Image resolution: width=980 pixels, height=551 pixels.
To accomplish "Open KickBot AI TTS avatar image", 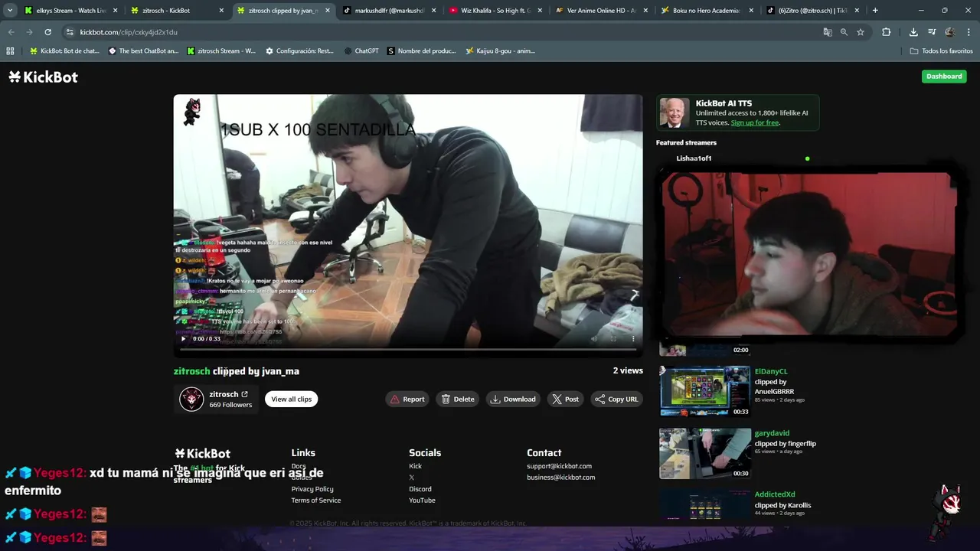I will (675, 112).
